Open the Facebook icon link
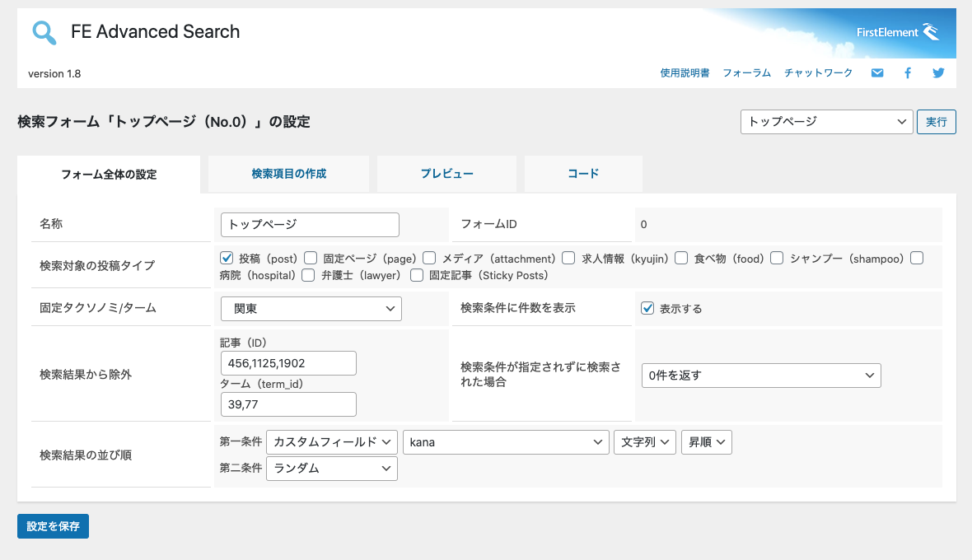This screenshot has width=972, height=560. [908, 73]
